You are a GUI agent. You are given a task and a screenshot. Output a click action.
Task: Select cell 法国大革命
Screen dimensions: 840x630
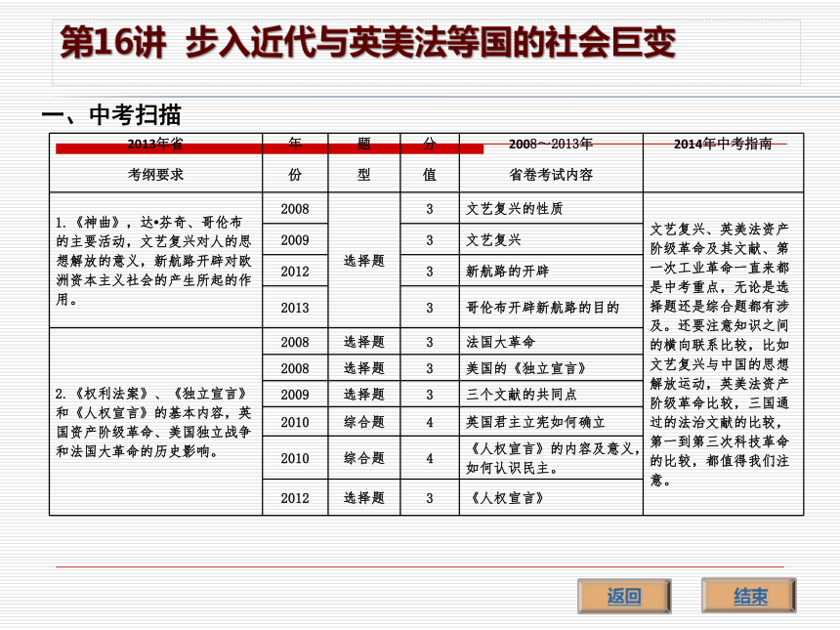(551, 341)
